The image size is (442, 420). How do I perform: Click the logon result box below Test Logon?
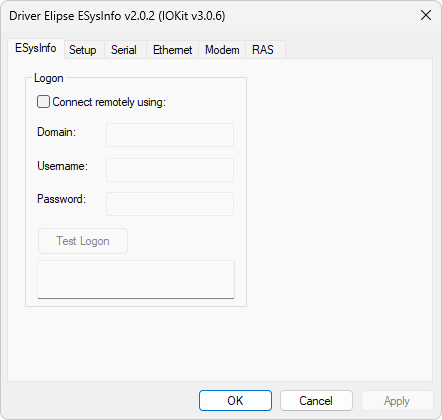136,279
